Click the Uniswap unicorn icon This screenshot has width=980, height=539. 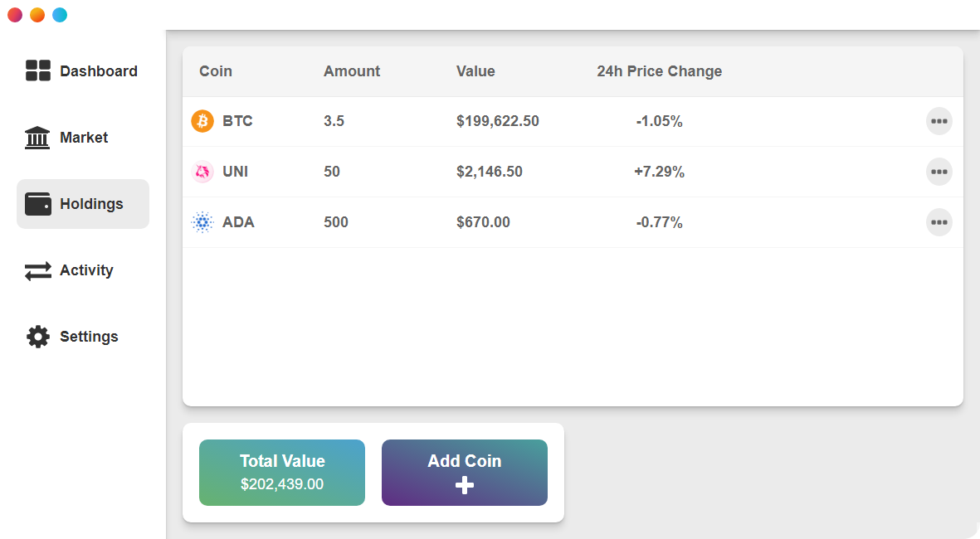pyautogui.click(x=202, y=172)
